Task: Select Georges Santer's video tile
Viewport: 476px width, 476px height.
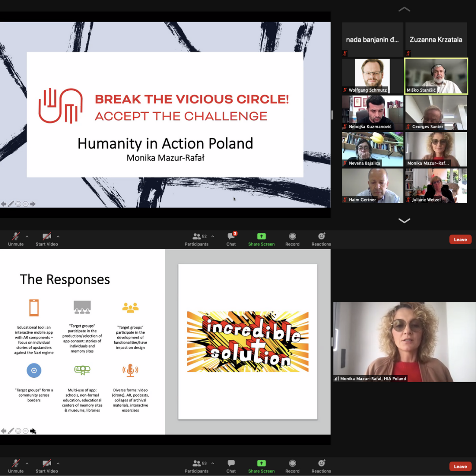Action: 436,113
